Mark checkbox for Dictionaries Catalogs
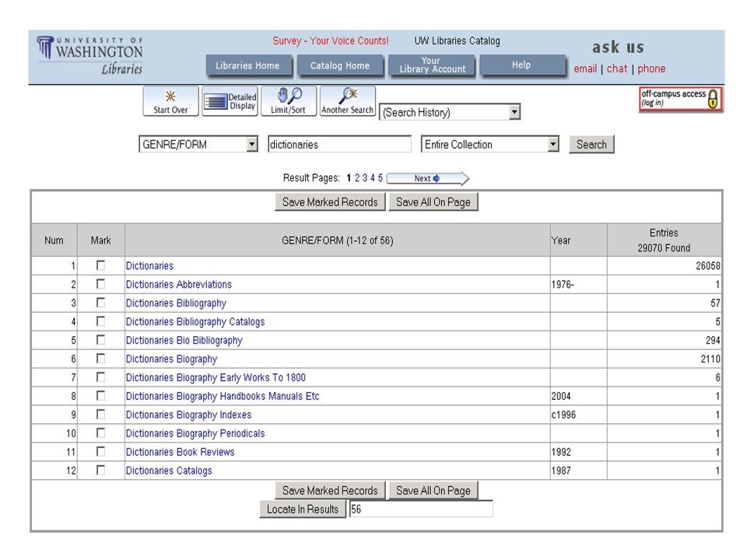The width and height of the screenshot is (747, 560). (100, 470)
